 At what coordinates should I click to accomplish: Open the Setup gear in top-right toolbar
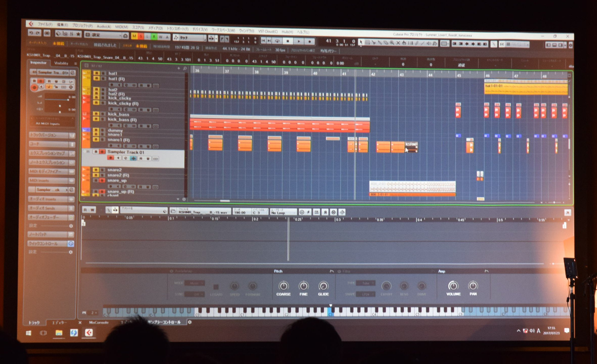571,45
